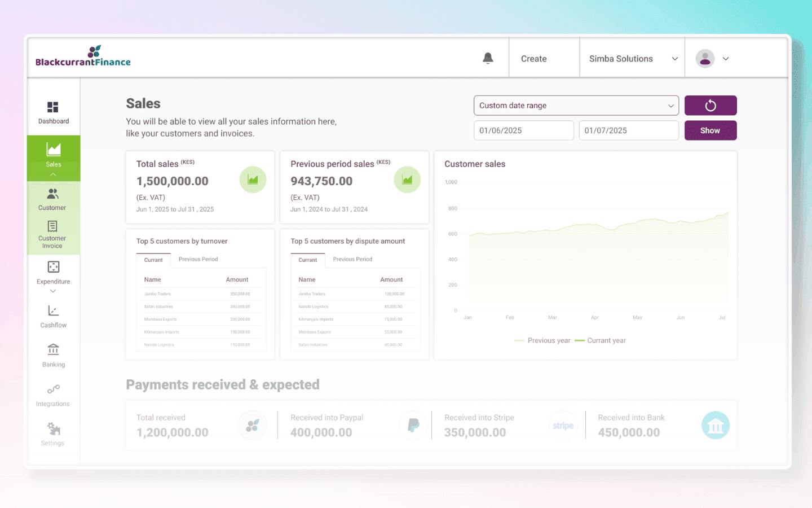Collapse the Sales submenu chevron

coord(53,175)
